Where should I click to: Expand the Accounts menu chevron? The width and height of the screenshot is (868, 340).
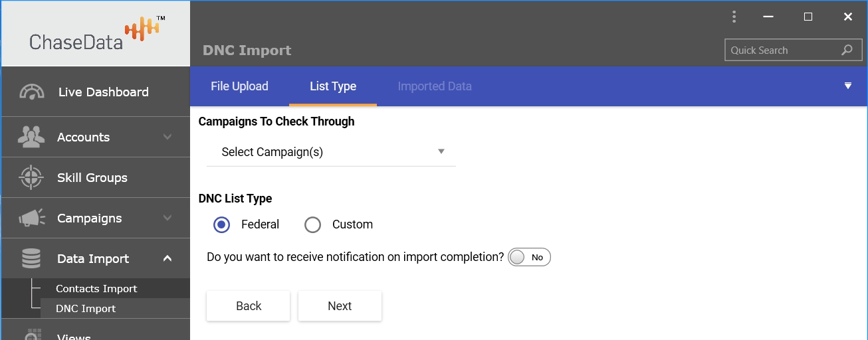coord(167,137)
